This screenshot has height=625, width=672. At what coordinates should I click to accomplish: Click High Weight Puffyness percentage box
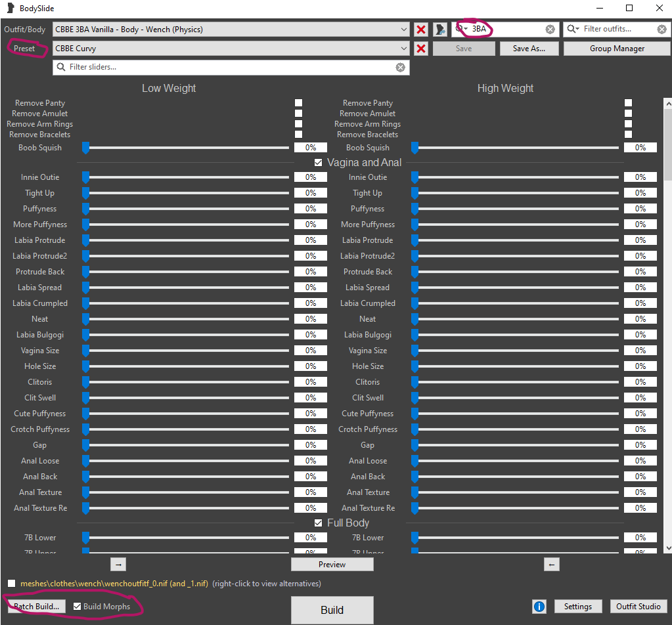(640, 209)
